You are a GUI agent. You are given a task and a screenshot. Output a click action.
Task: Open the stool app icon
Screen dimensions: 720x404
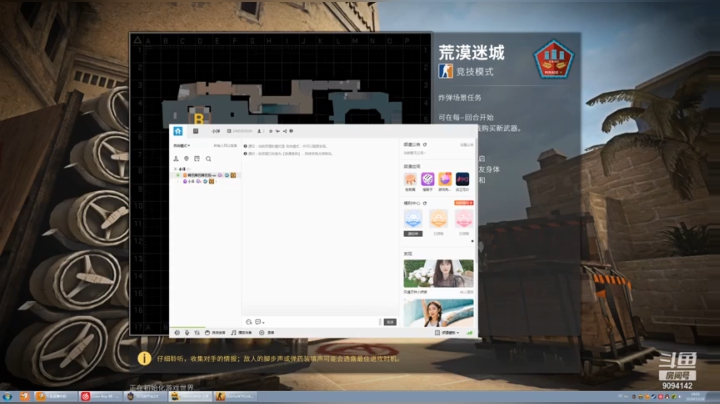410,179
